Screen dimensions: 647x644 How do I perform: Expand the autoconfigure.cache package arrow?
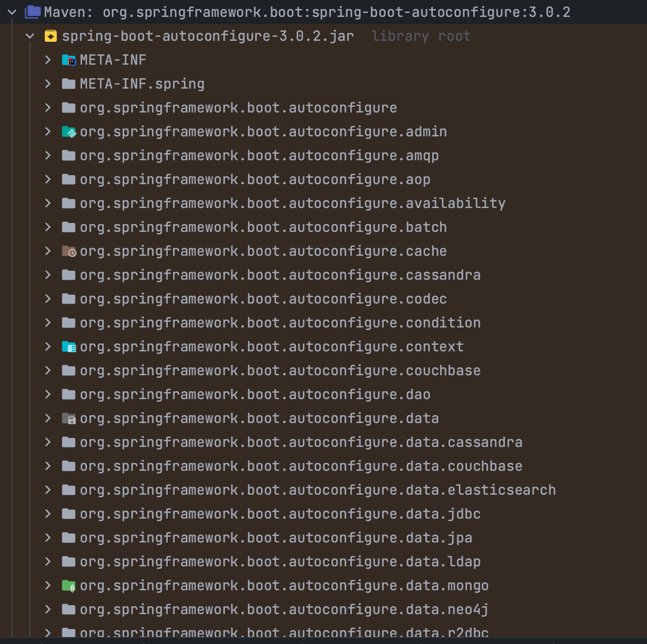click(x=48, y=251)
